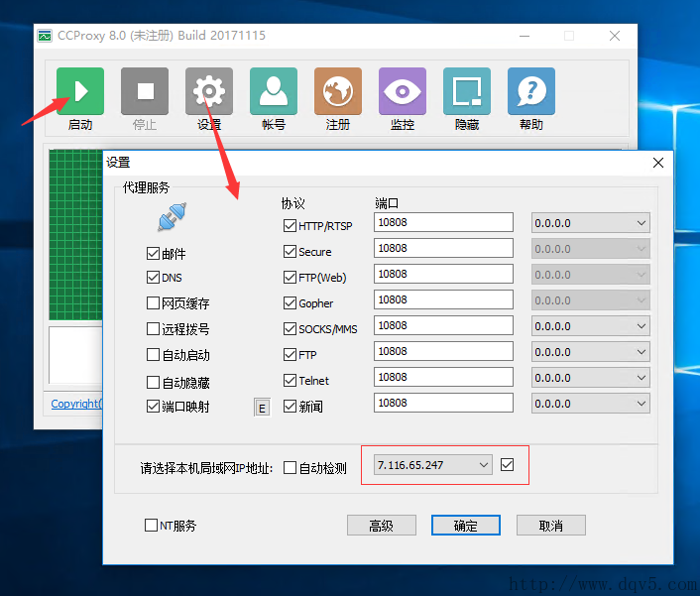
Task: Start the proxy with the 启动 icon
Action: click(x=80, y=91)
